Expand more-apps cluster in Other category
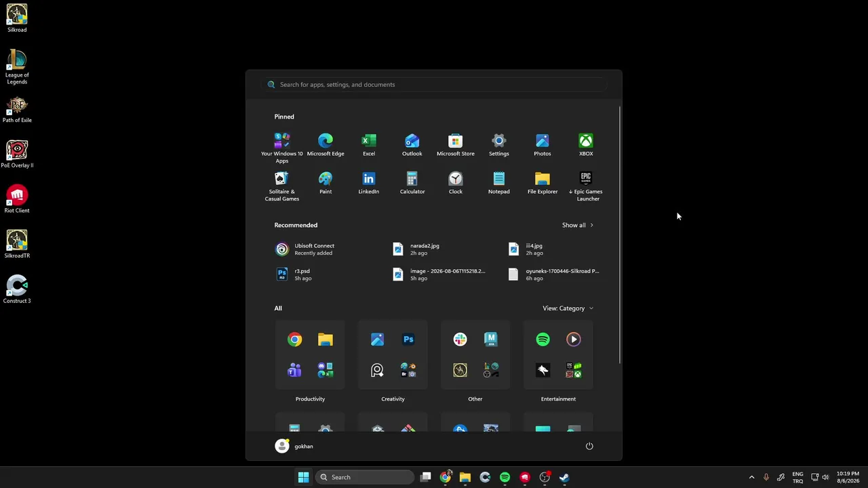The image size is (868, 488). click(x=491, y=370)
